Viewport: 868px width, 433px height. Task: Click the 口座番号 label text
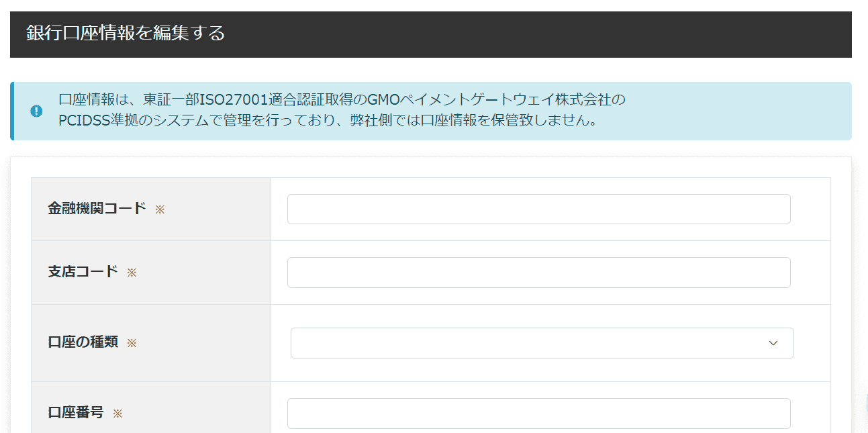76,413
